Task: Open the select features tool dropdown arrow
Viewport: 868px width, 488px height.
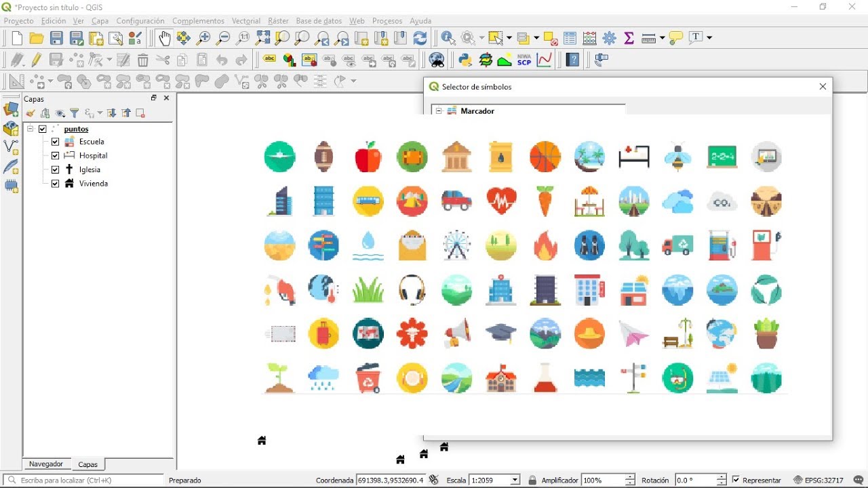Action: point(509,39)
